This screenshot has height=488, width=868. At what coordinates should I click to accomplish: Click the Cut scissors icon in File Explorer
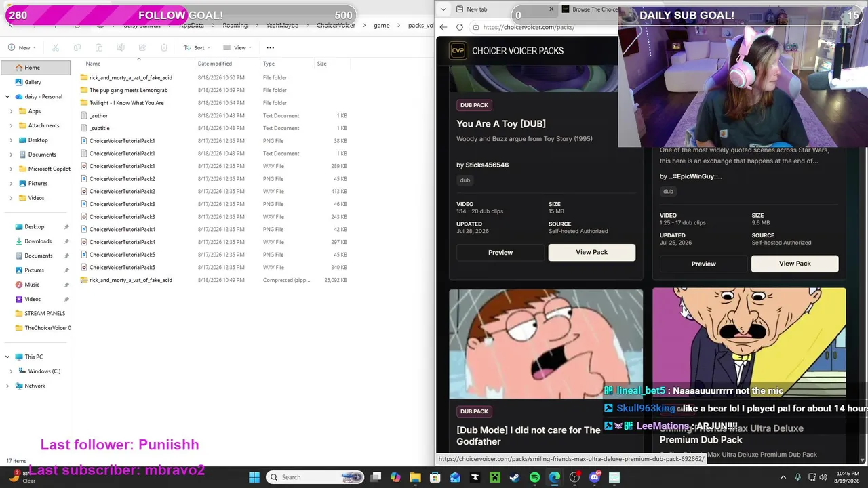(56, 47)
